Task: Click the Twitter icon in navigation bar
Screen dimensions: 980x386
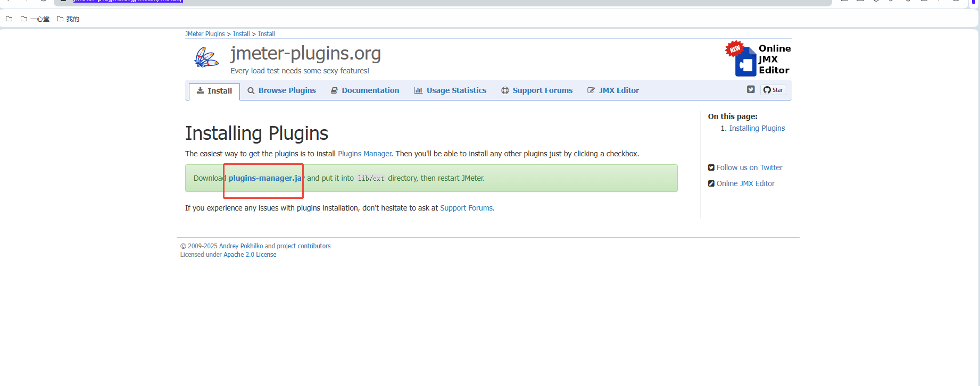Action: (751, 89)
